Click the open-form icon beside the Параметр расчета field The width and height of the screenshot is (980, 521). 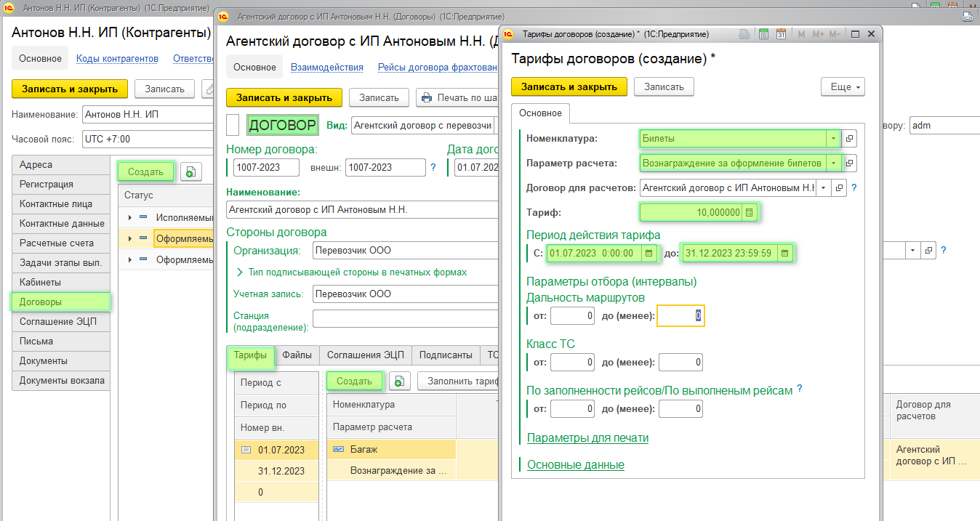[x=848, y=163]
